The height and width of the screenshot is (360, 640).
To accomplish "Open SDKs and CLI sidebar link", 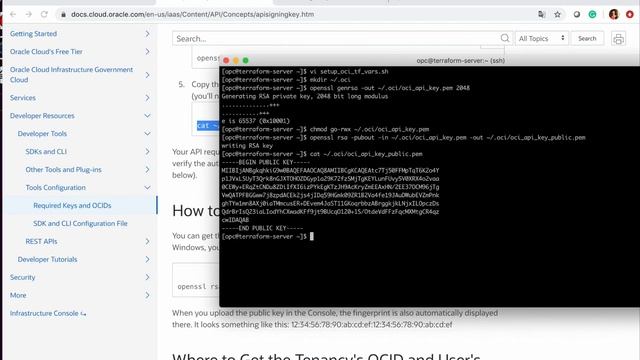I will (x=46, y=152).
